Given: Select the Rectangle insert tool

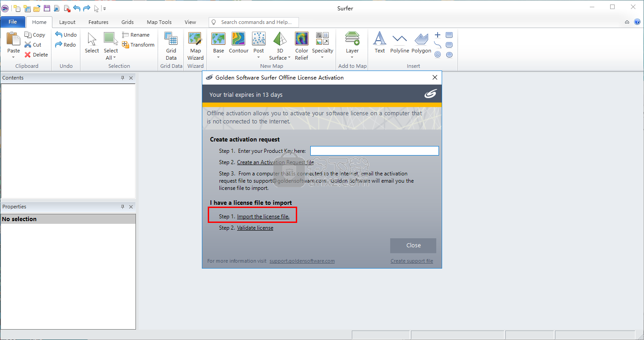Looking at the screenshot, I should click(449, 35).
